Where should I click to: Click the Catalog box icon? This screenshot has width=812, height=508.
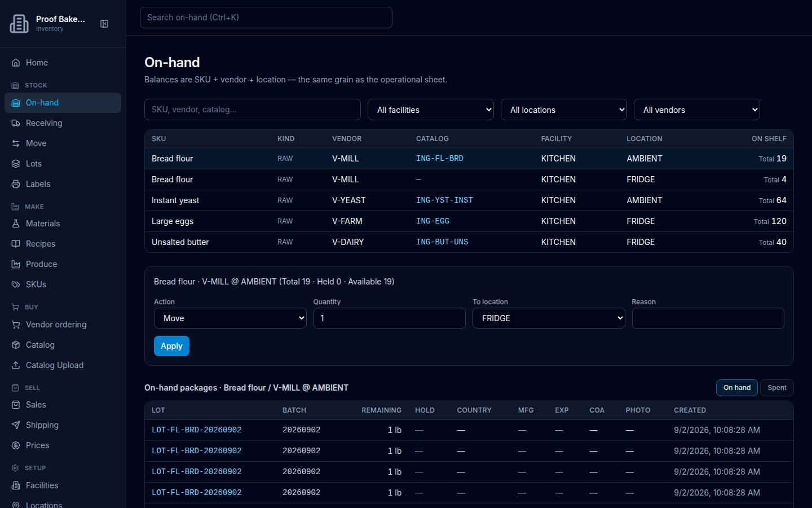click(16, 345)
